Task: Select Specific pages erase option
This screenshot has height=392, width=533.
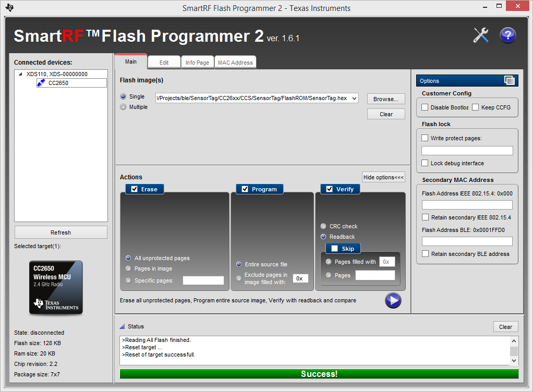Action: coord(128,280)
